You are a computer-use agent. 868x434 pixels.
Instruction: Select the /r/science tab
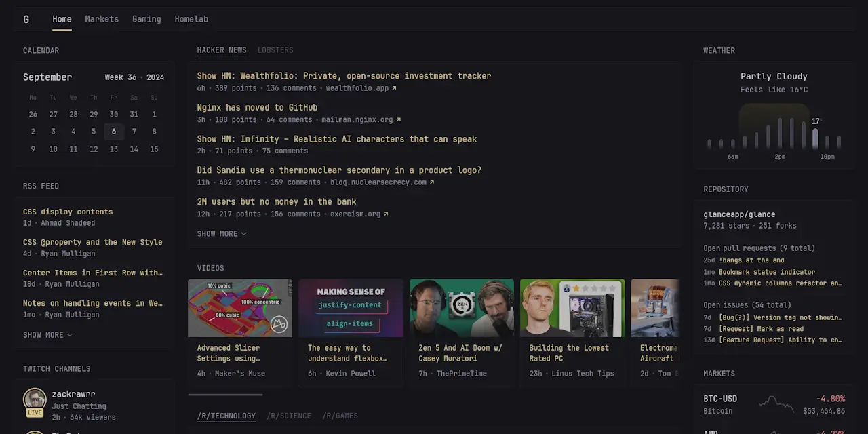(289, 416)
